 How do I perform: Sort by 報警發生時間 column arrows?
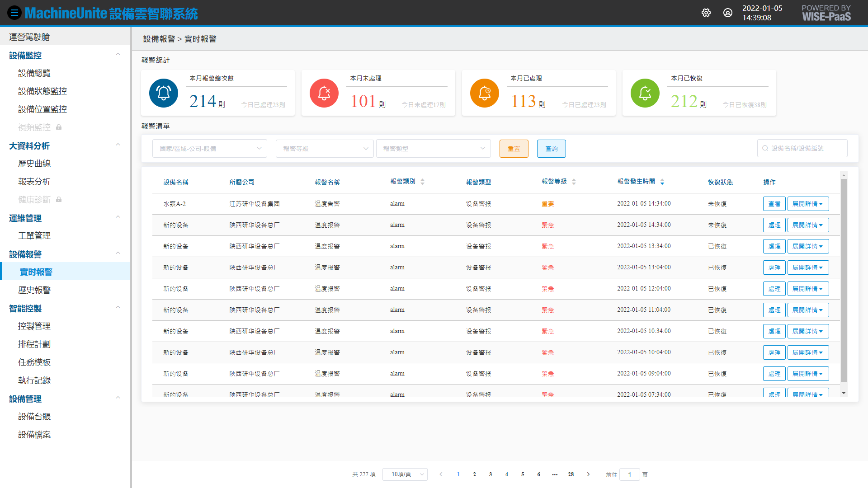click(x=662, y=182)
